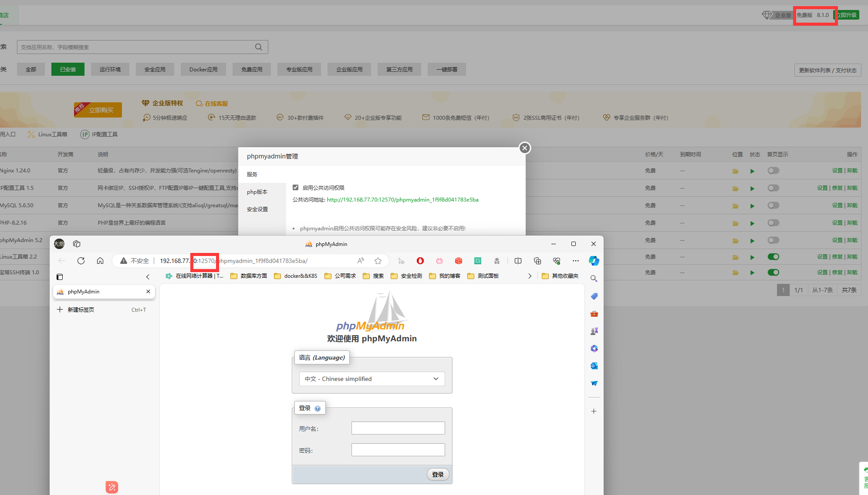
Task: Open the public access URL link
Action: click(x=402, y=200)
